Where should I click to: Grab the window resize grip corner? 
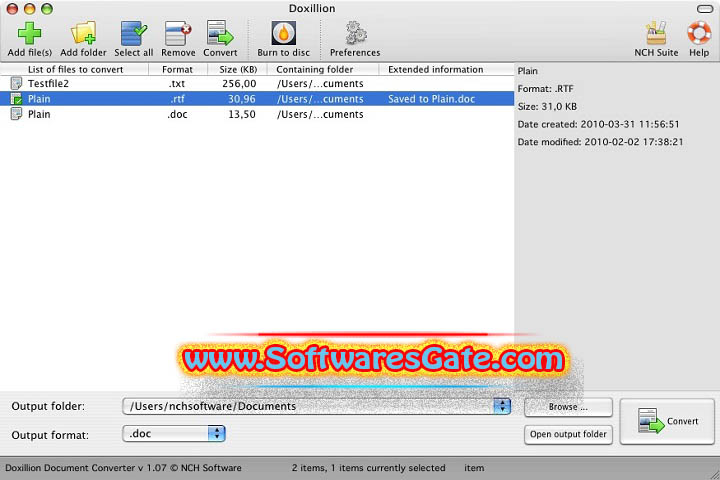click(714, 474)
